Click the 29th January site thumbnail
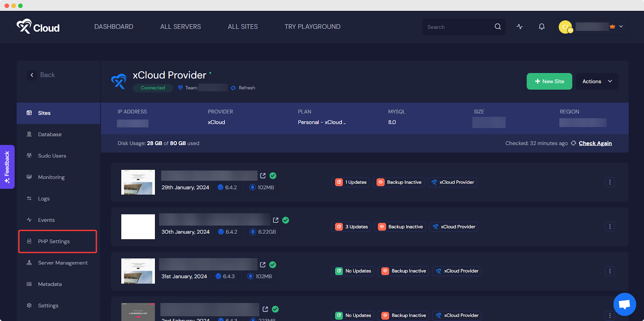Viewport: 644px width, 321px height. pyautogui.click(x=138, y=182)
